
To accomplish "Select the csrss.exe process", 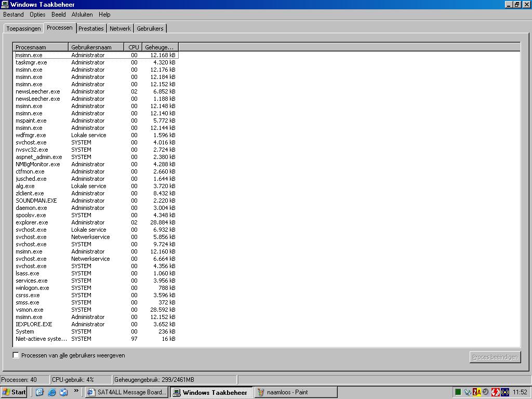I will [x=96, y=295].
